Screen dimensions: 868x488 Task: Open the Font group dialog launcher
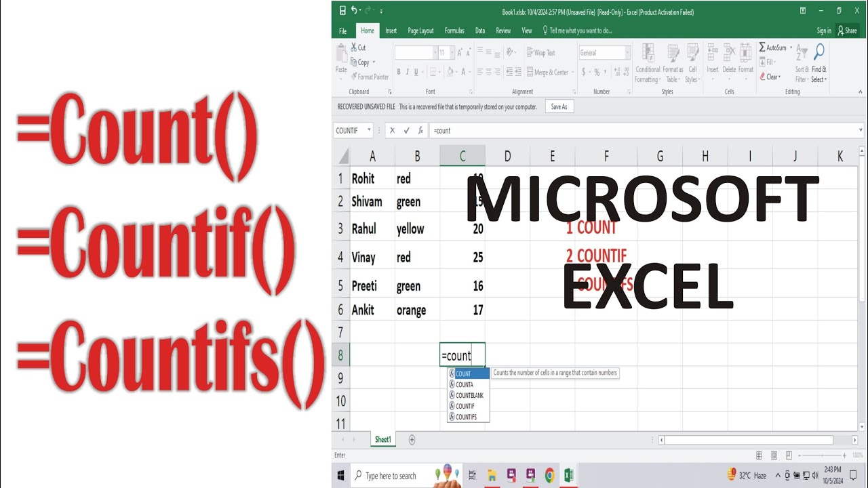[x=469, y=91]
